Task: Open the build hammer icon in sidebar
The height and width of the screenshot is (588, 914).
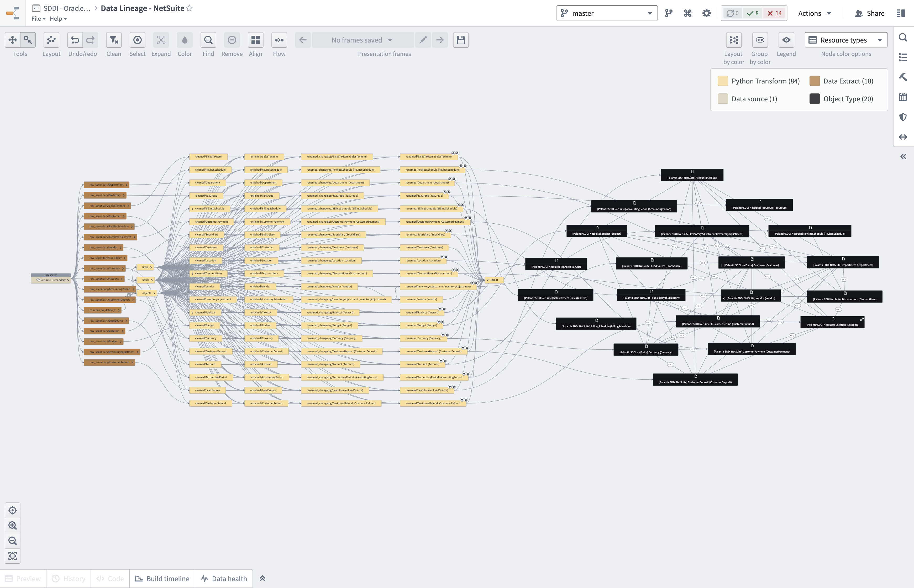Action: 903,77
